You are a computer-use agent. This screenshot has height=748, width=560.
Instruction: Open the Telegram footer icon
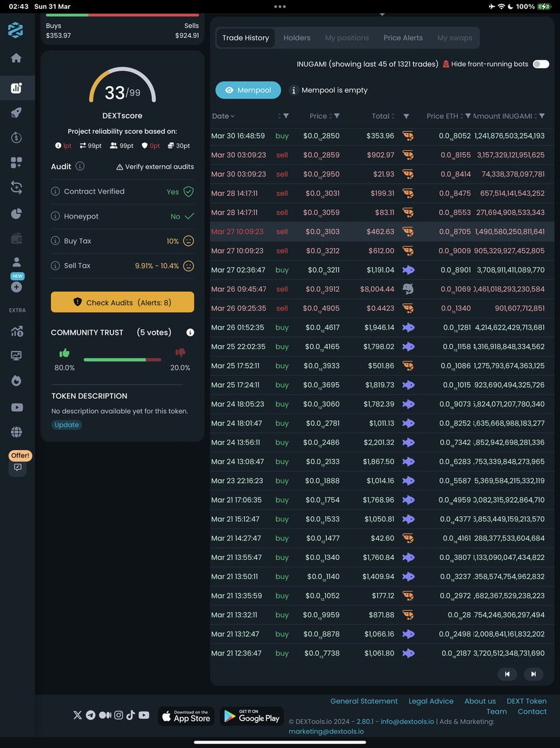[x=91, y=715]
